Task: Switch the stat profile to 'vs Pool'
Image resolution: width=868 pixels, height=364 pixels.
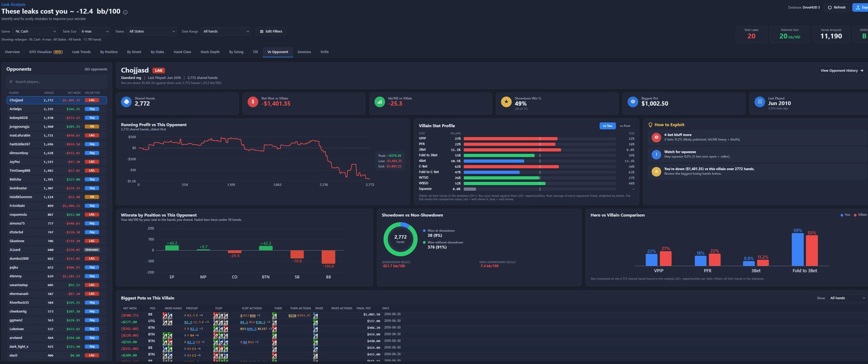Action: tap(625, 126)
